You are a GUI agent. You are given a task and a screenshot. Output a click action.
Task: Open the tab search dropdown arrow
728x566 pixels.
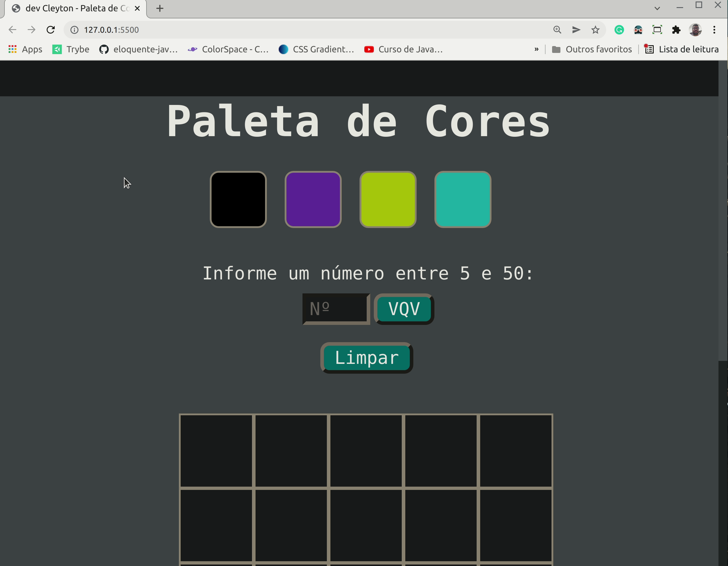pos(657,8)
